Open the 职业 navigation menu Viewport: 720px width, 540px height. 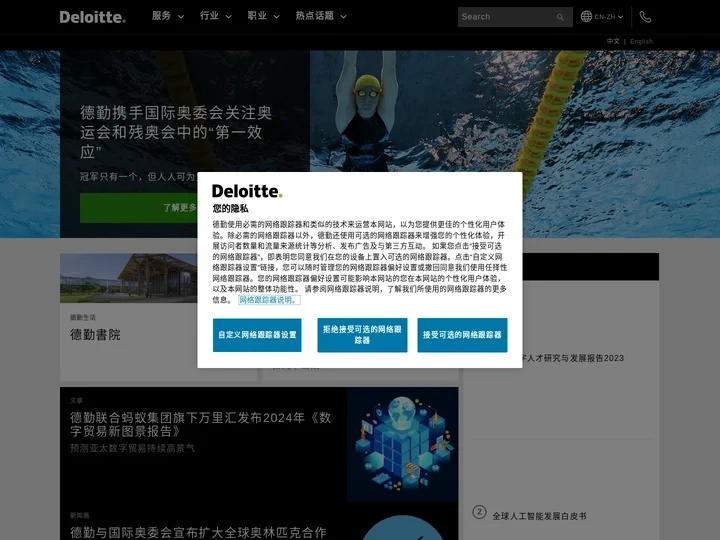pos(257,16)
